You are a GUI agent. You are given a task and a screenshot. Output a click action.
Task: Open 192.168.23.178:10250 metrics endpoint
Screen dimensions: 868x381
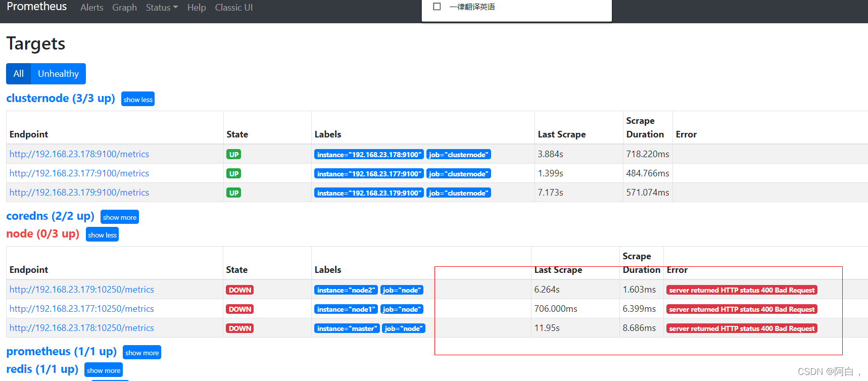click(x=82, y=328)
